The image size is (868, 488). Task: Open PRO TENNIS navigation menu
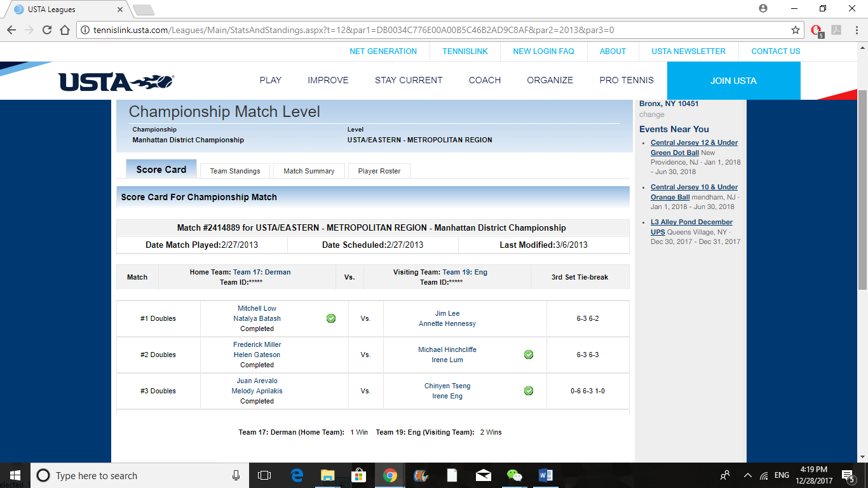626,80
